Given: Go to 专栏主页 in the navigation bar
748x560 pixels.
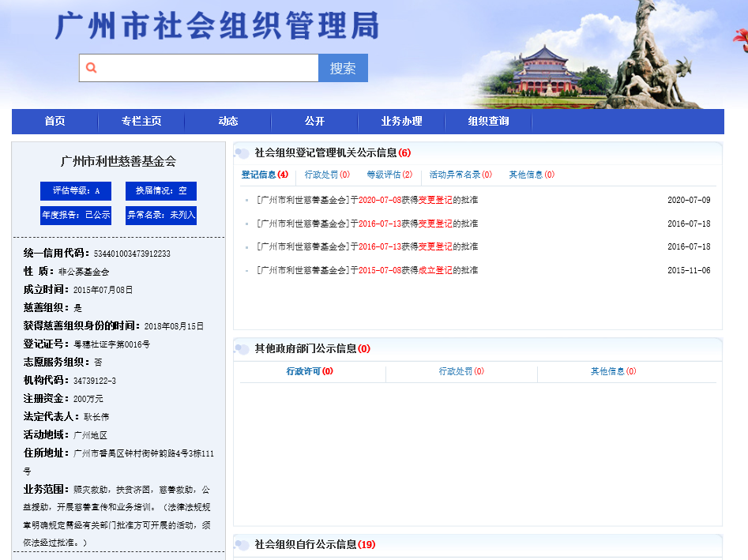Looking at the screenshot, I should 141,122.
